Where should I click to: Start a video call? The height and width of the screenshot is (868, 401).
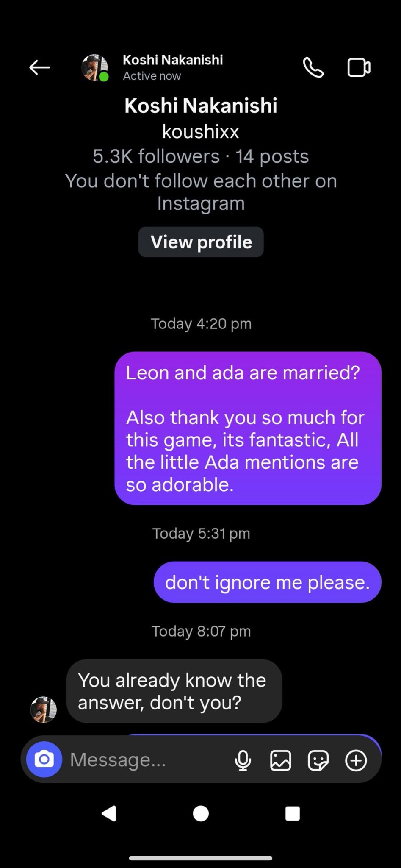[359, 67]
